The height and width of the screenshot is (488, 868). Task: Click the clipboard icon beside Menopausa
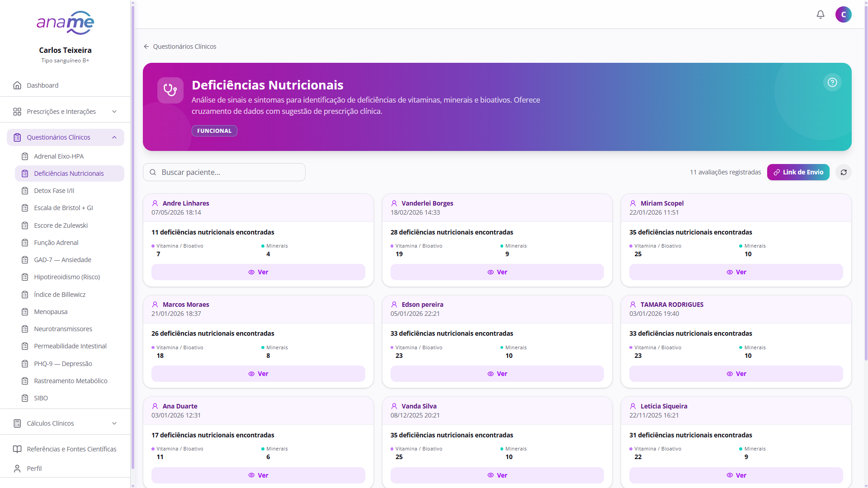pos(25,312)
